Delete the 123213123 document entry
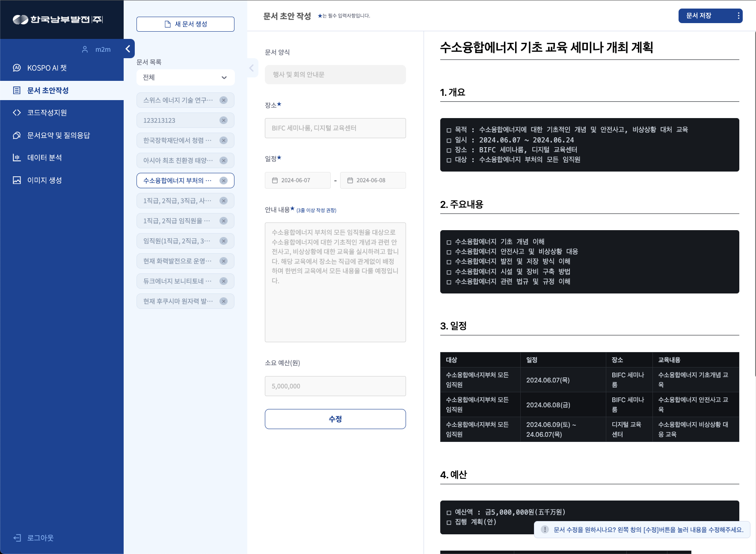 [223, 120]
